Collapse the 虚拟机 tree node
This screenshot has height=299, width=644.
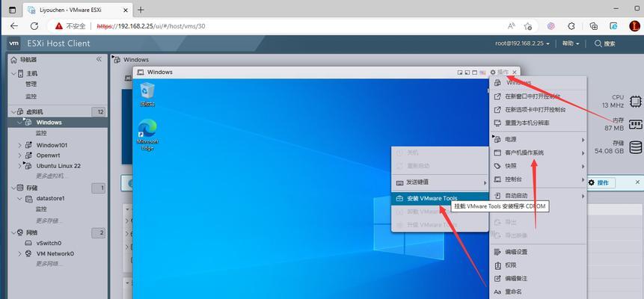tap(13, 111)
